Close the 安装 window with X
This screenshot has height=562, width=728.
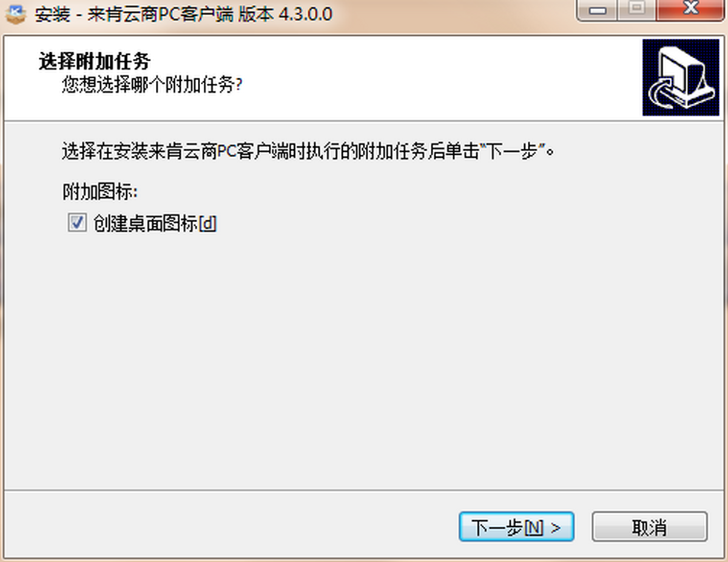coord(689,10)
